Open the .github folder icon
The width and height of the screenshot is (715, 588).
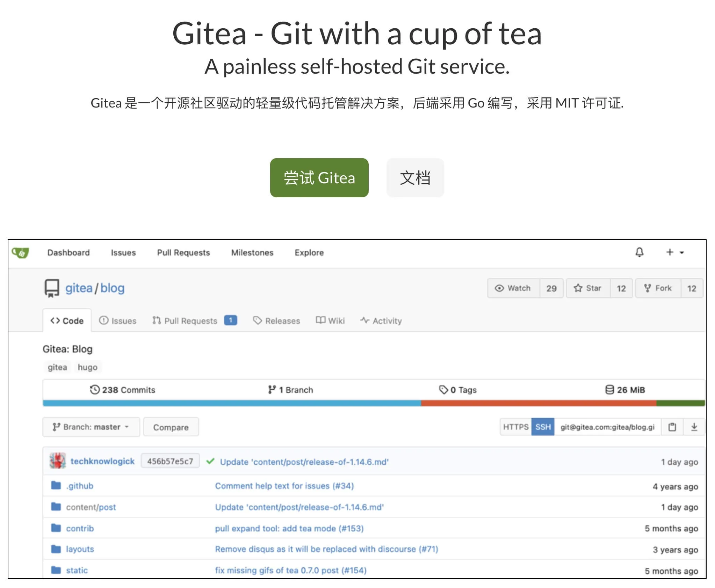pos(56,485)
